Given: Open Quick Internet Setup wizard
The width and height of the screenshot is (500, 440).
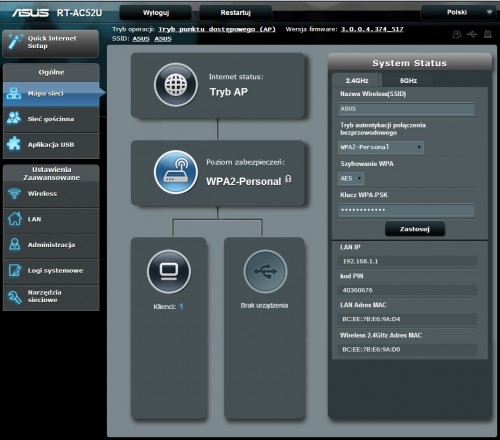Looking at the screenshot, I should point(51,43).
